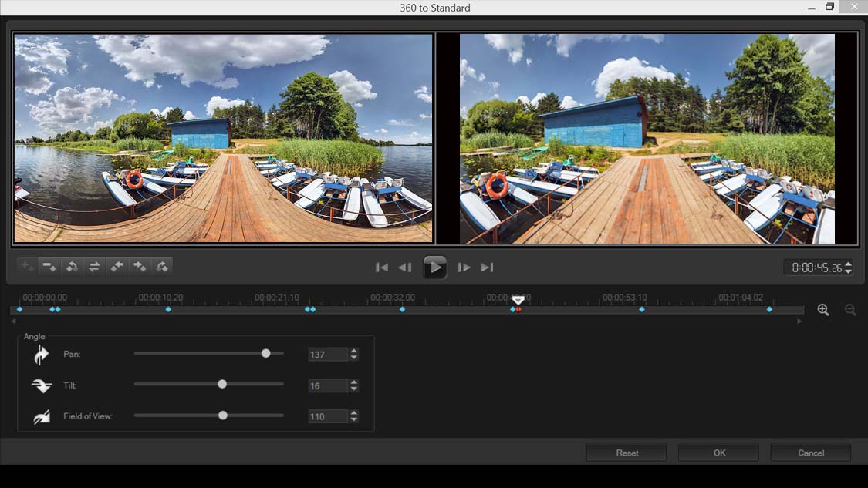The height and width of the screenshot is (488, 868).
Task: Click the Field of View icon
Action: (x=42, y=416)
